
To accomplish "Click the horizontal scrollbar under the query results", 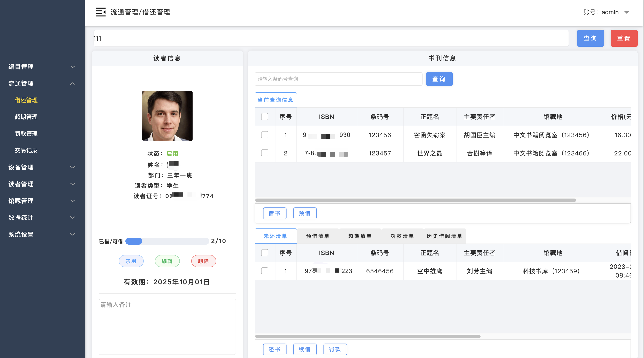I will tap(416, 200).
